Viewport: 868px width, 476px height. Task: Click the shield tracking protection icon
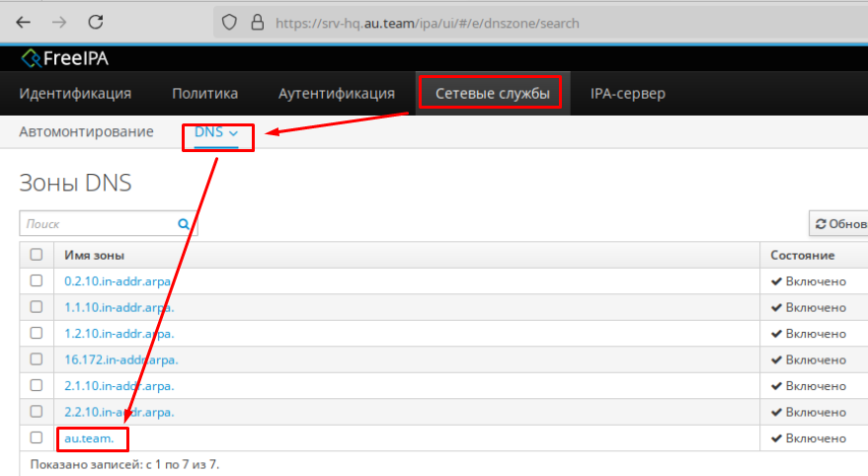[229, 22]
